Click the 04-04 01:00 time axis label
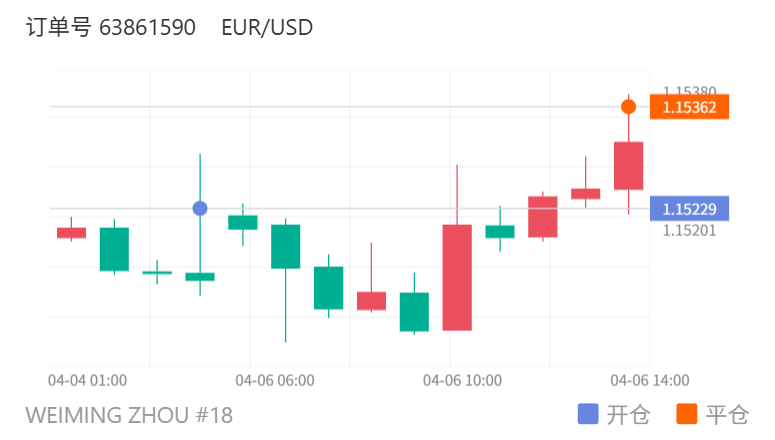This screenshot has height=440, width=775. pyautogui.click(x=88, y=380)
